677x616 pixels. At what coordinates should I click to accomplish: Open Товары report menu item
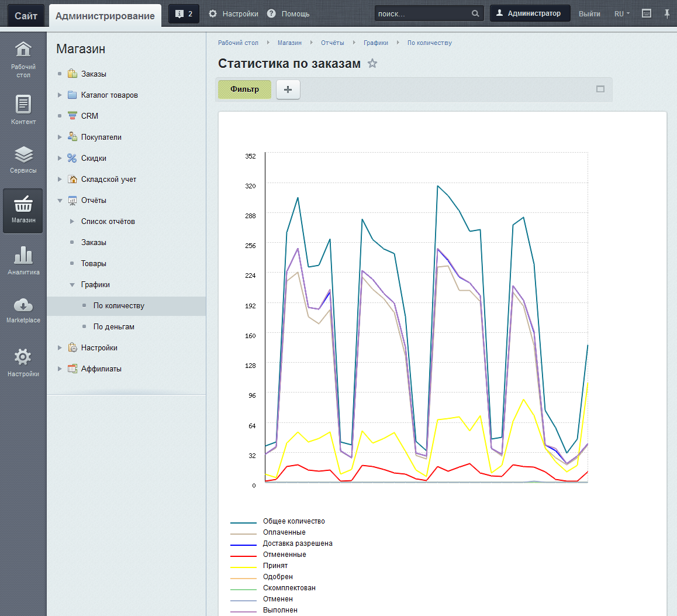[x=94, y=263]
